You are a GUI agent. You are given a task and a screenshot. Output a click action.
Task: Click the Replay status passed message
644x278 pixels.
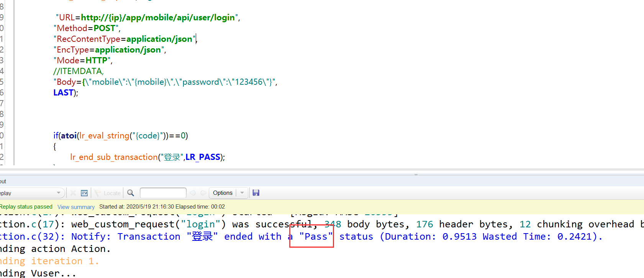(x=26, y=207)
